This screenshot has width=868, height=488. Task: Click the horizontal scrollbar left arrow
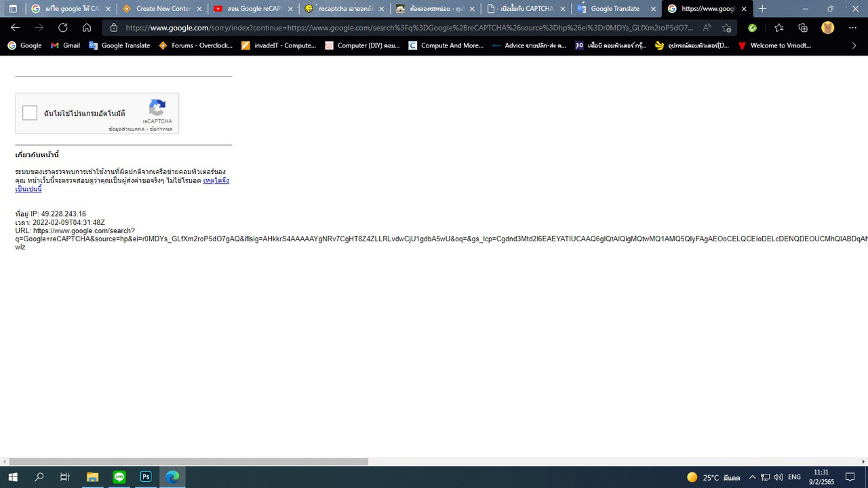4,462
